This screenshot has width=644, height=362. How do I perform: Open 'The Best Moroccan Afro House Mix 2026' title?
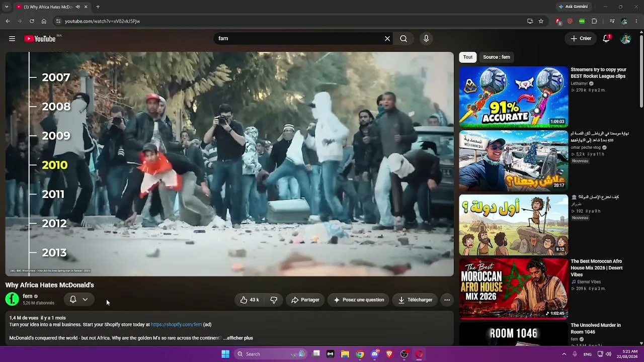[597, 268]
